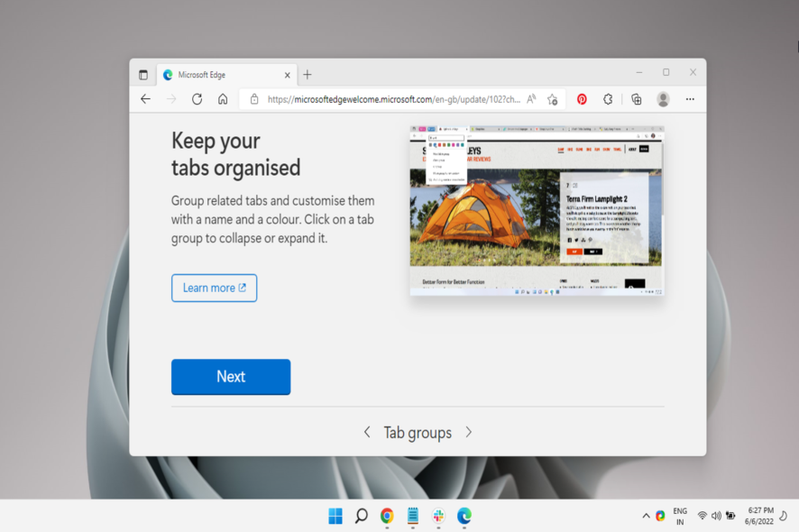Open Wi-Fi network settings icon

(x=703, y=516)
